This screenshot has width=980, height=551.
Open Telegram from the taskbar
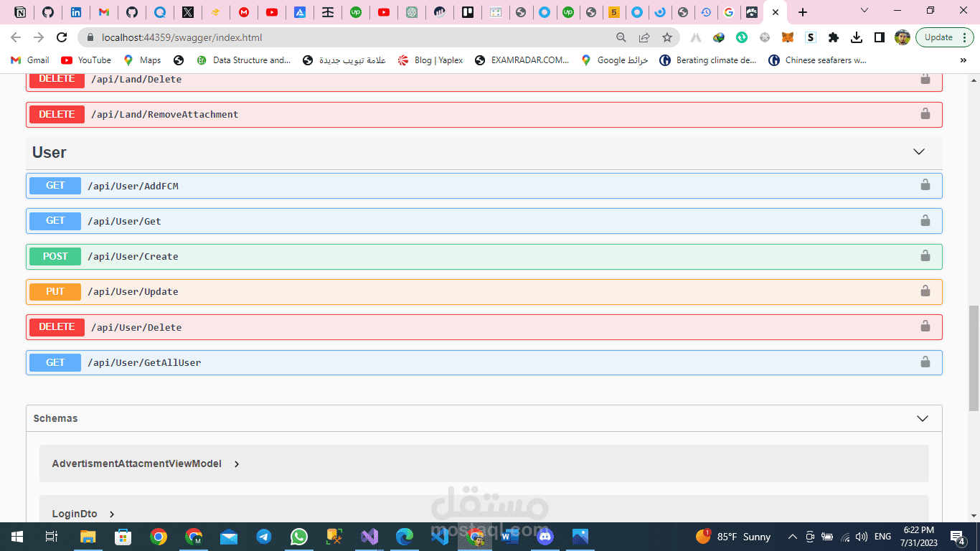[x=263, y=537]
